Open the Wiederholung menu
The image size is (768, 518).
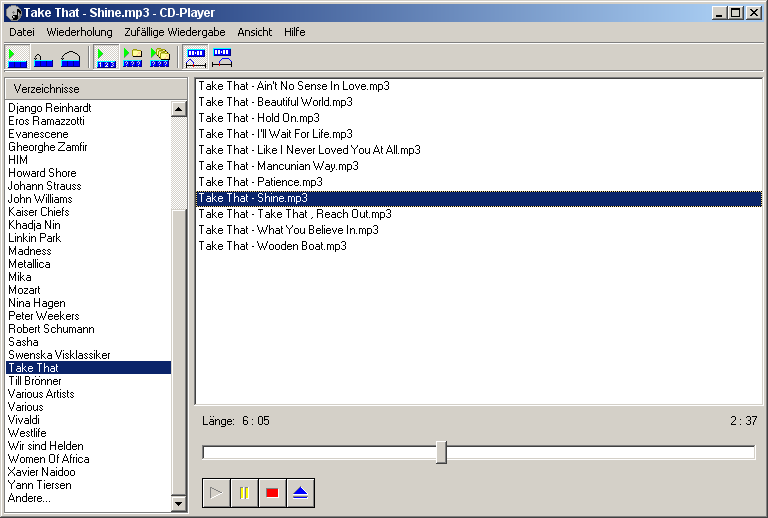(x=79, y=32)
